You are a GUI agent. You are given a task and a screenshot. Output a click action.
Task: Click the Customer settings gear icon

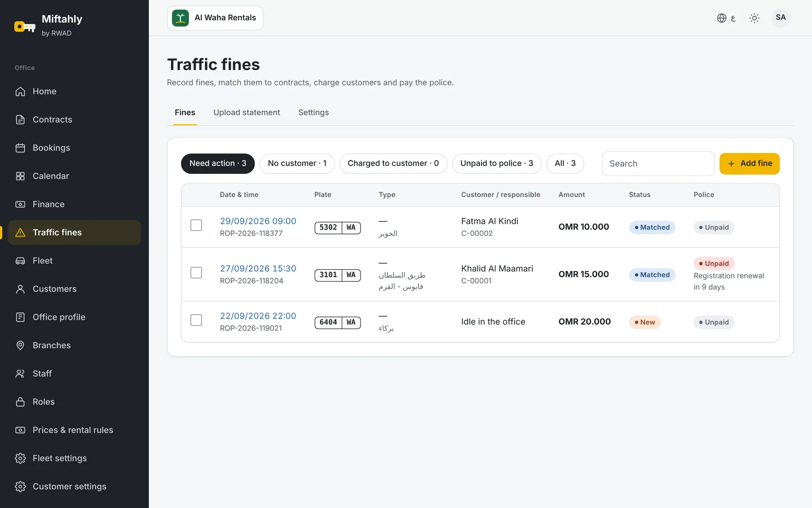click(20, 487)
